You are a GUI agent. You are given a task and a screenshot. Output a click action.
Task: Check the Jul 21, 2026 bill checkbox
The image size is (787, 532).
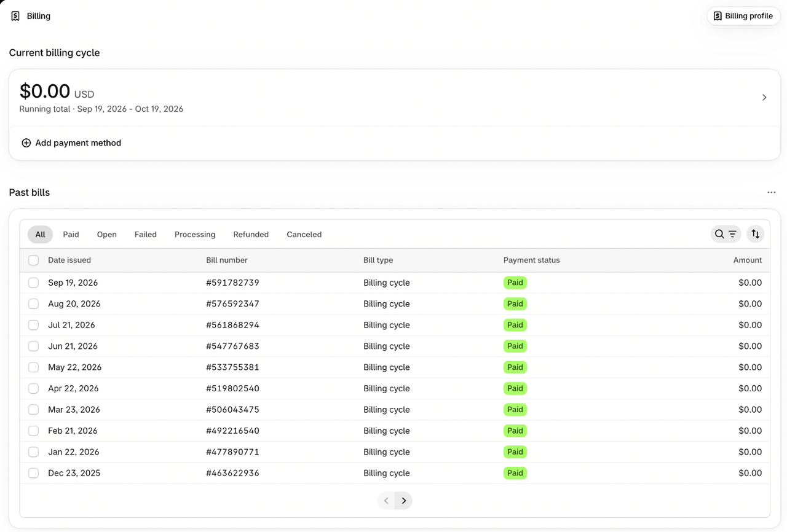(x=33, y=325)
